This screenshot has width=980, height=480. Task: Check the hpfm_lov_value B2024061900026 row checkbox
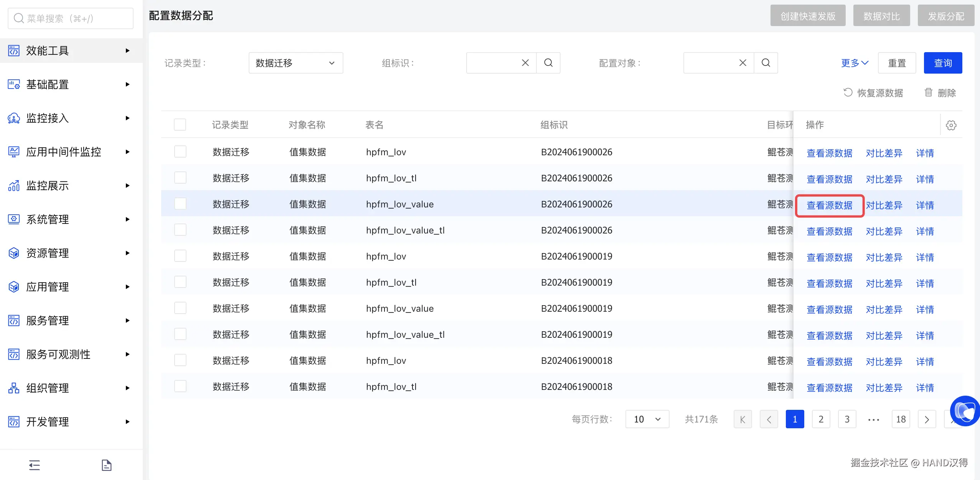pyautogui.click(x=180, y=204)
